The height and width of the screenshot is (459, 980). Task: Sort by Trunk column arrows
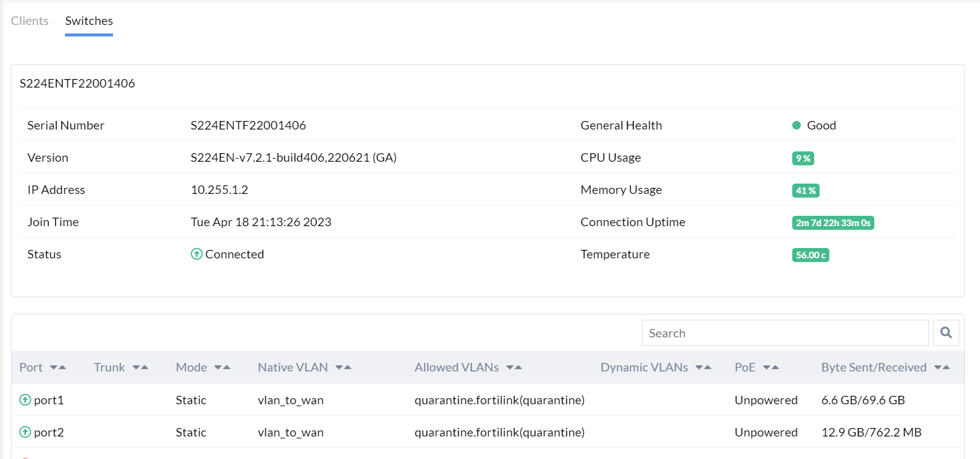pyautogui.click(x=140, y=367)
